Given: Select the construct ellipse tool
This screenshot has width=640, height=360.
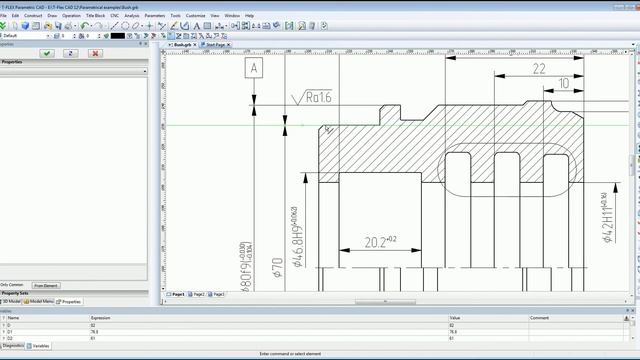Looking at the screenshot, I should click(x=136, y=26).
